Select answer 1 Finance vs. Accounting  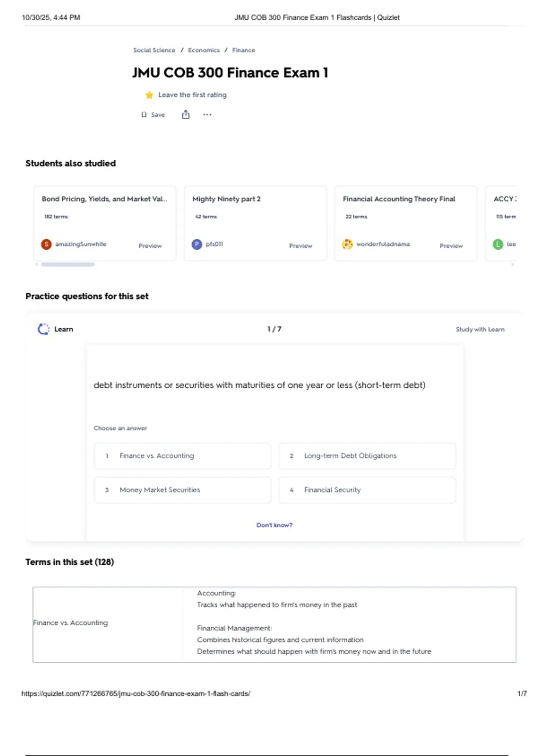(x=182, y=456)
